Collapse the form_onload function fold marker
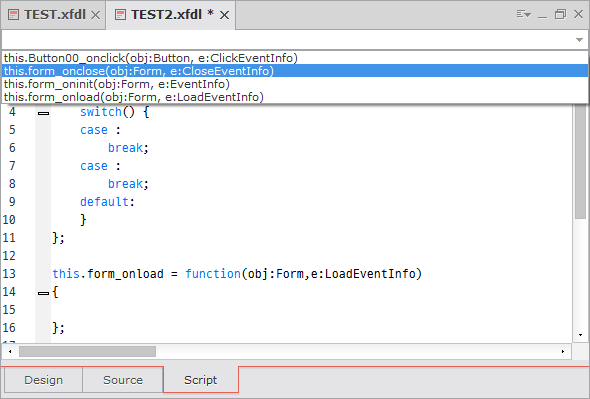Screen dimensions: 590x399 pyautogui.click(x=44, y=293)
